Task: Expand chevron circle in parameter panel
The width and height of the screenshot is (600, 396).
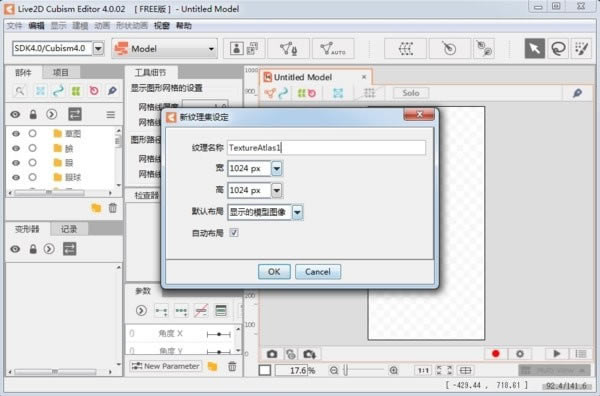Action: click(x=141, y=310)
